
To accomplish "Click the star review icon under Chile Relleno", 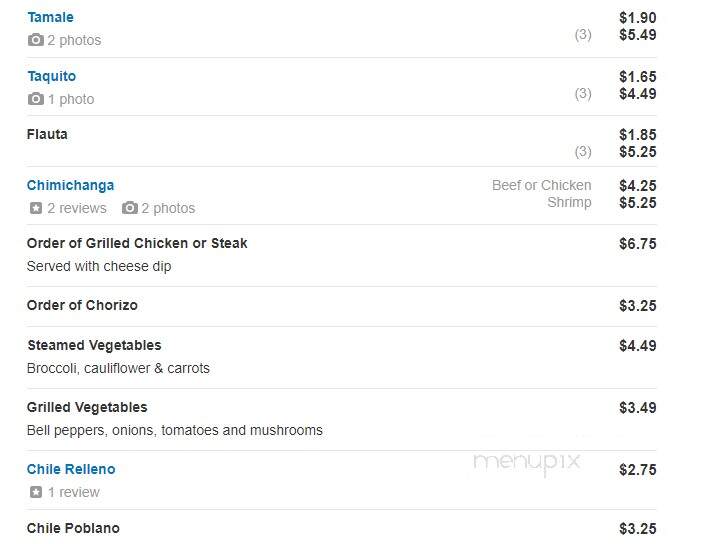I will 36,492.
